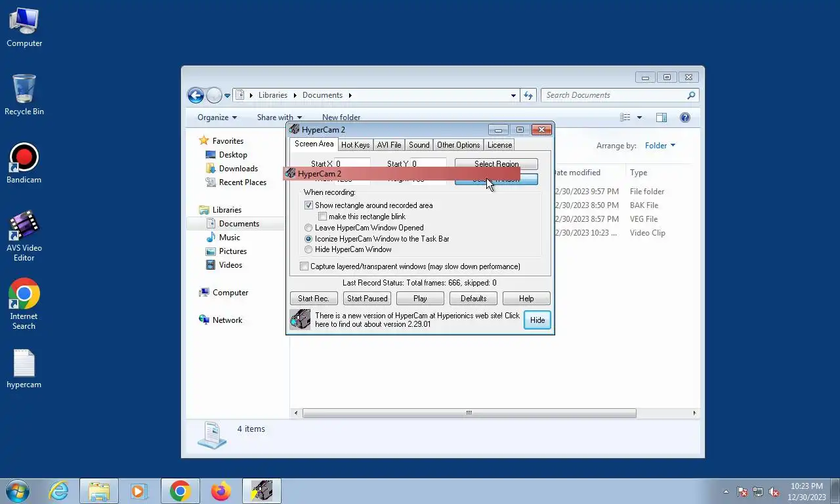Image resolution: width=840 pixels, height=504 pixels.
Task: Click the volume muted tray icon
Action: (x=774, y=492)
